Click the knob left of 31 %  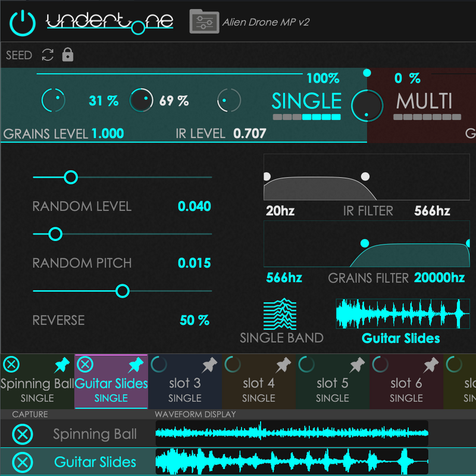54,100
